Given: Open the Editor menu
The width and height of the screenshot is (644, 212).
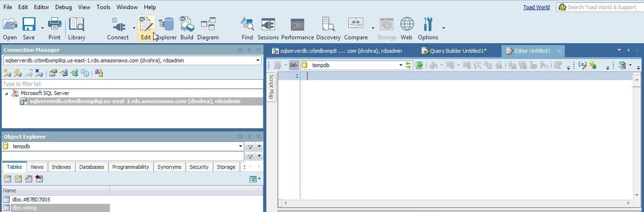Looking at the screenshot, I should 41,7.
